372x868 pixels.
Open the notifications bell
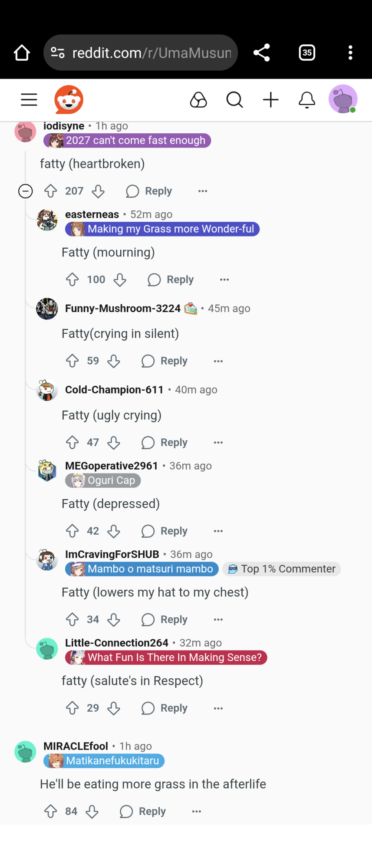pyautogui.click(x=307, y=100)
